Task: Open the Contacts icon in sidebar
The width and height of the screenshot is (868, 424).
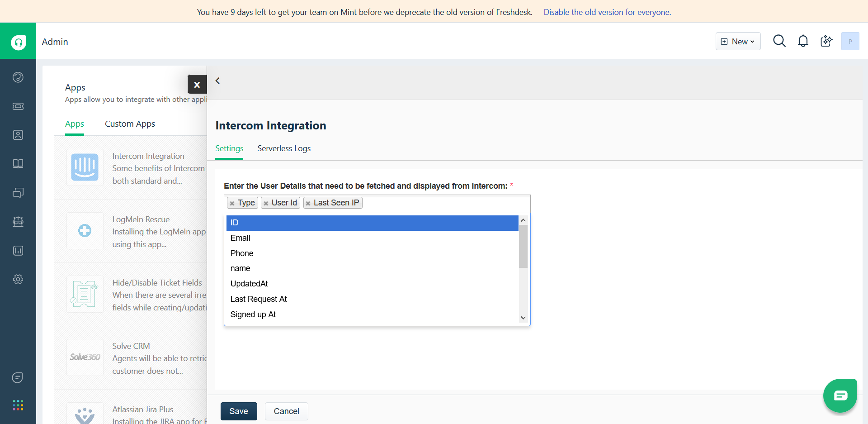Action: coord(18,135)
